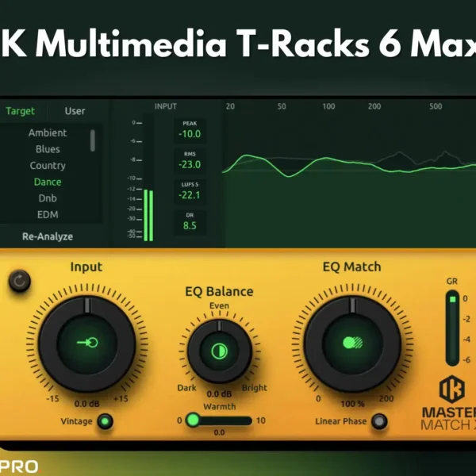Switch to the Target tab

[x=21, y=111]
